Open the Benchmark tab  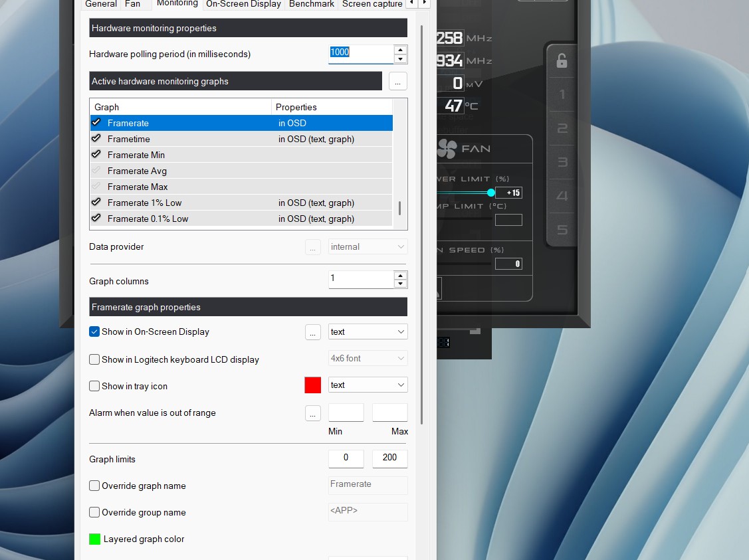[312, 4]
